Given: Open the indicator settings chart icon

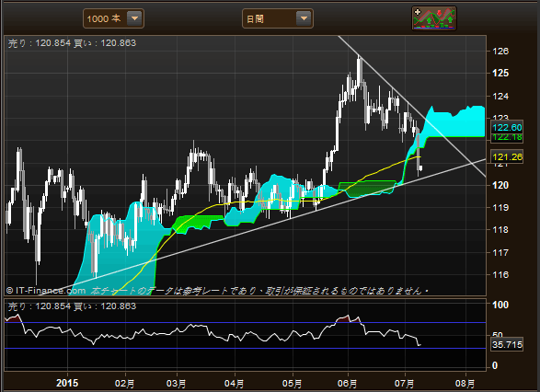Looking at the screenshot, I should point(434,18).
